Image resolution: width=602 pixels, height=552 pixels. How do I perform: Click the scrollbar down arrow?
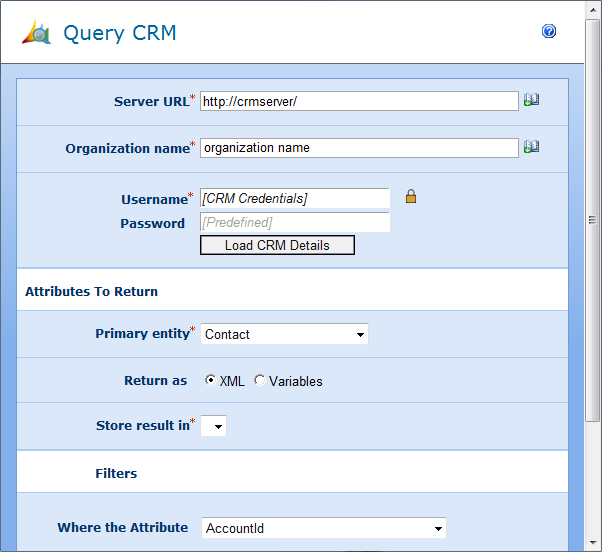tap(593, 544)
